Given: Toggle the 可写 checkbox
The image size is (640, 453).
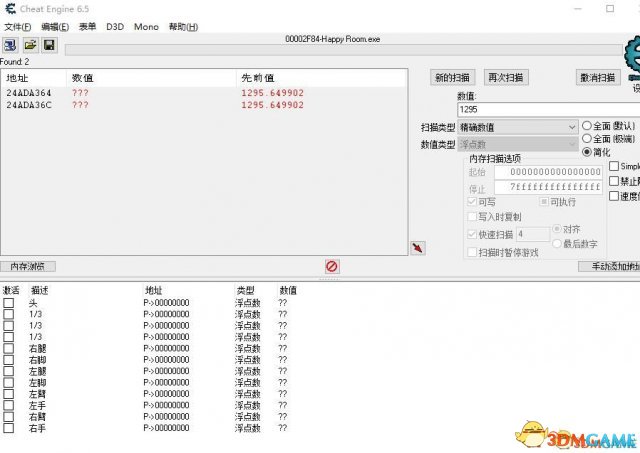Looking at the screenshot, I should tap(472, 202).
